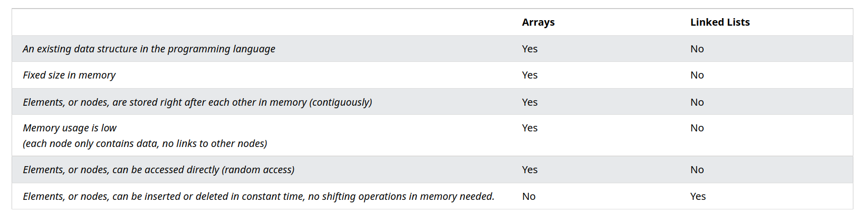Click Arrays 'Yes' in Memory usage row
The height and width of the screenshot is (221, 868).
click(529, 128)
